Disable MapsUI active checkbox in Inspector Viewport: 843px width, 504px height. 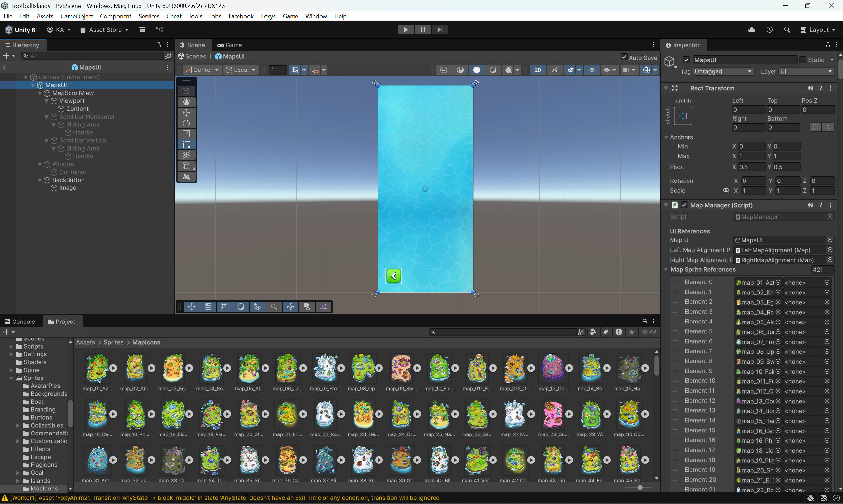[x=686, y=60]
